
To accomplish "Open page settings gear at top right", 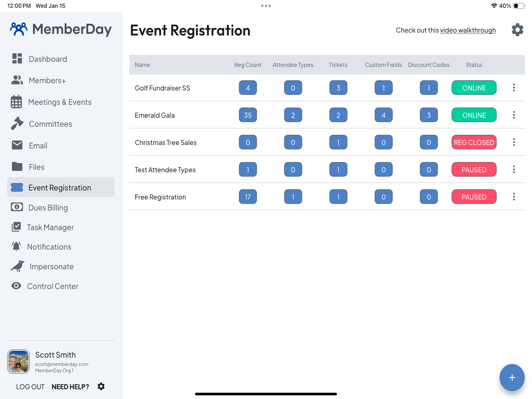I will (517, 30).
